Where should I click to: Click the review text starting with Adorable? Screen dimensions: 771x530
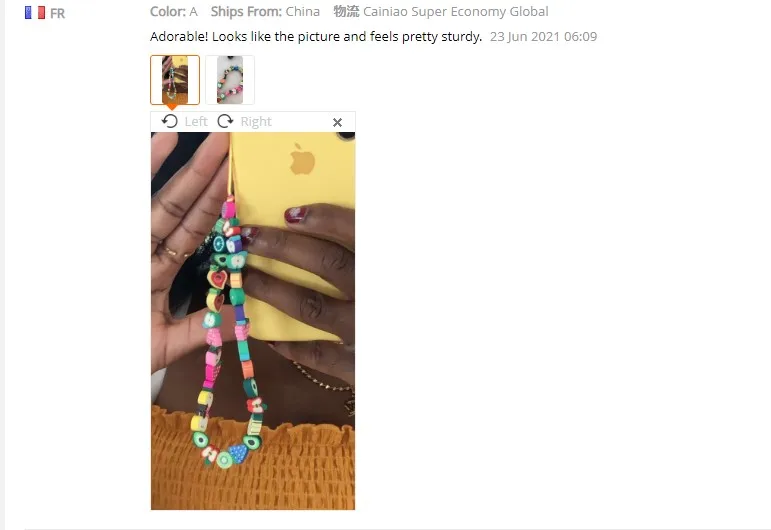(x=316, y=36)
